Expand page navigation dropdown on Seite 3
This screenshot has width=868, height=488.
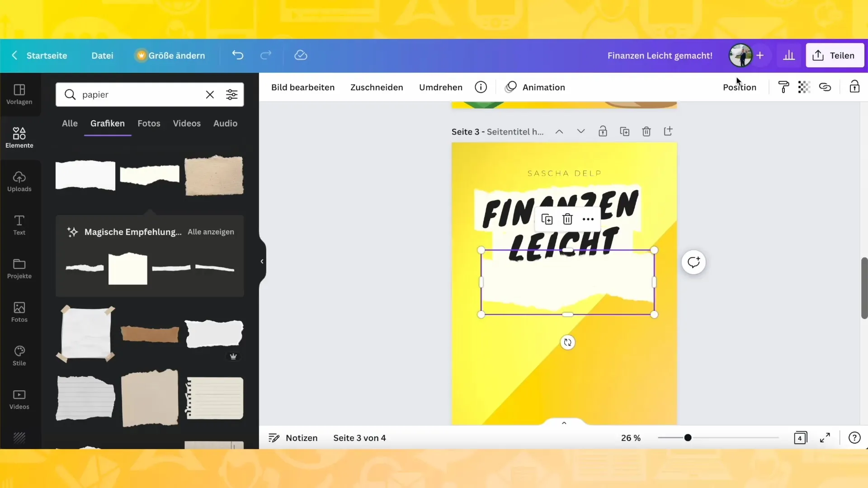(x=580, y=131)
